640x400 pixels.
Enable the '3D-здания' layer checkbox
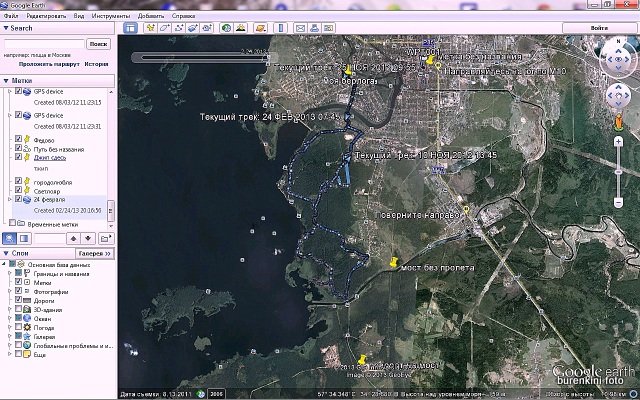click(x=18, y=309)
